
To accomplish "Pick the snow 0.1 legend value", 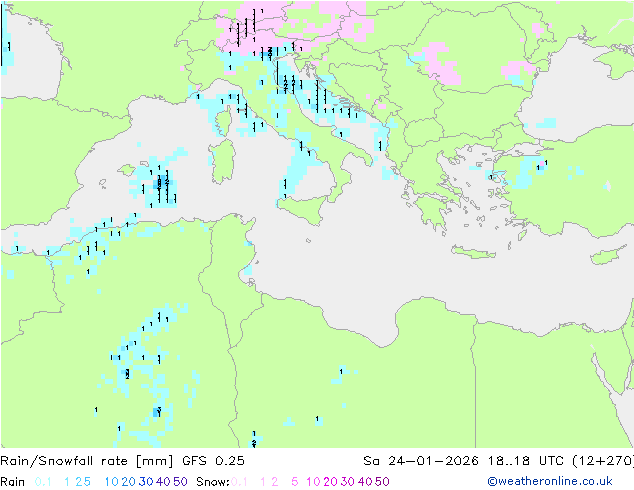I will coord(239,482).
